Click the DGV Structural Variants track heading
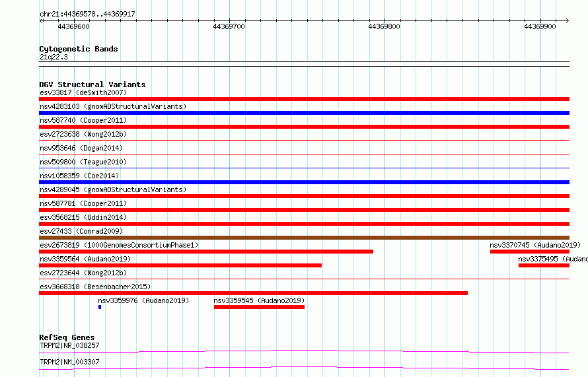588x377 pixels. [92, 85]
